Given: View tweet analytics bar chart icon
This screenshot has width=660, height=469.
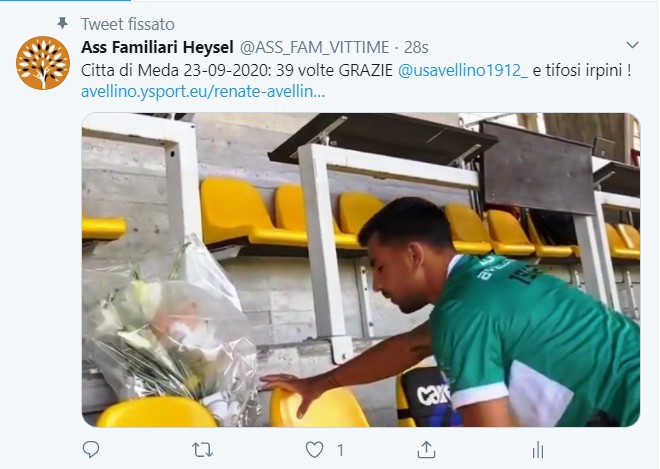Looking at the screenshot, I should 538,450.
